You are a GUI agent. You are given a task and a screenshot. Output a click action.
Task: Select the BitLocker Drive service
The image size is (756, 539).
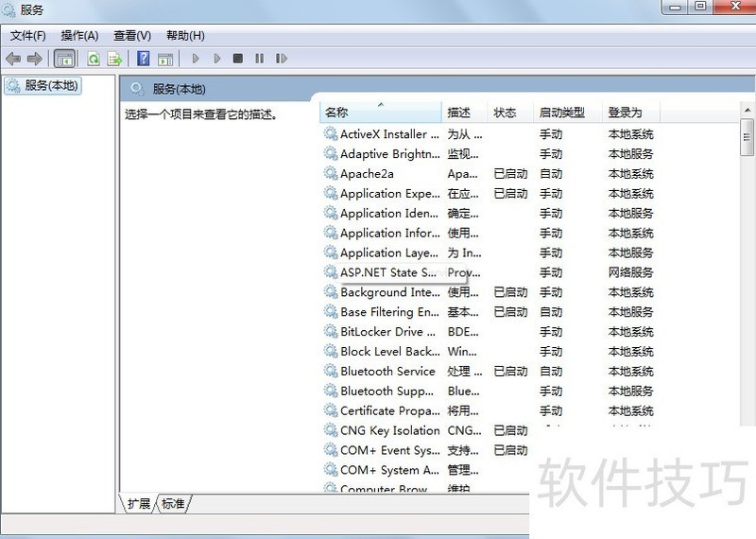click(x=490, y=332)
